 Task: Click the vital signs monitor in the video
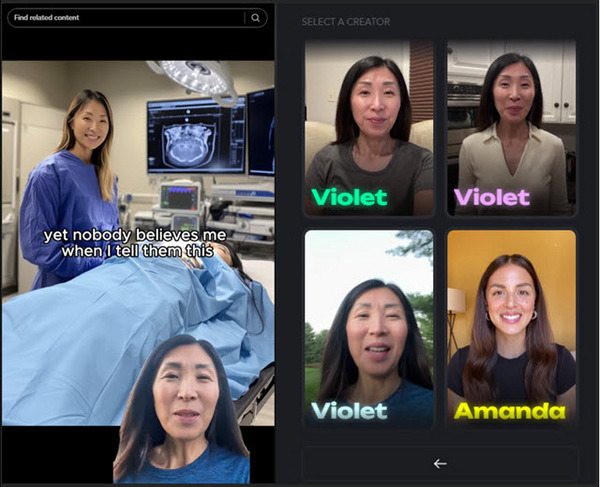(179, 197)
